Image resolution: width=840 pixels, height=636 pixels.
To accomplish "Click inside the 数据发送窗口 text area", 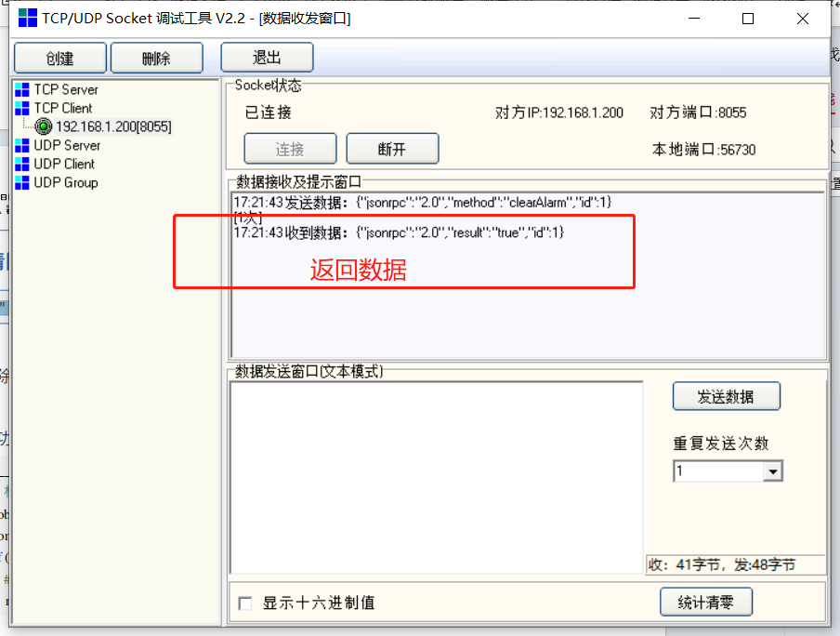I will click(436, 477).
